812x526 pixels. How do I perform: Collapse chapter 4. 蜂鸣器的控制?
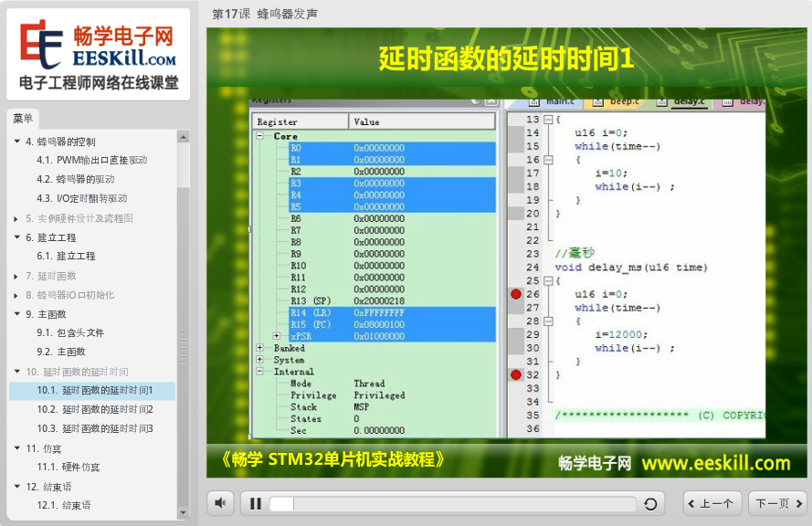click(17, 142)
